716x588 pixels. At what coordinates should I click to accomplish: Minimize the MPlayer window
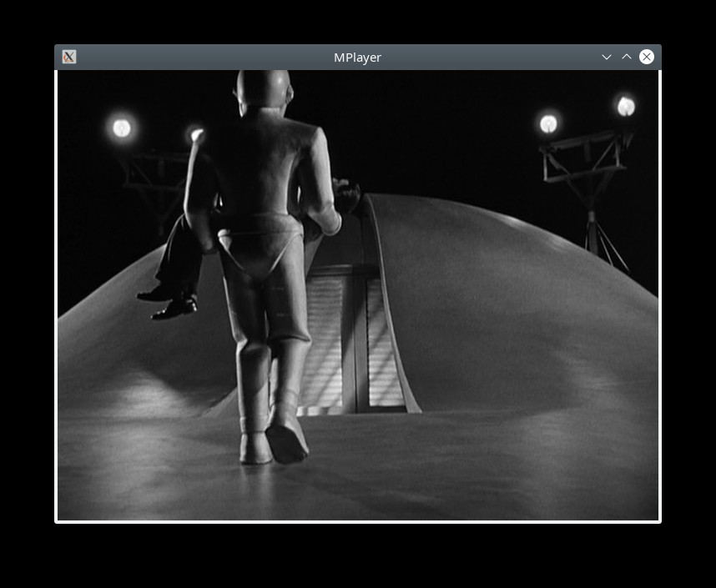coord(607,57)
